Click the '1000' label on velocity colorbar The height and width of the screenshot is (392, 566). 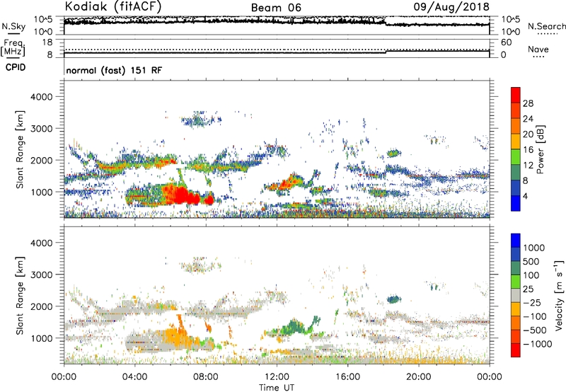pos(534,248)
